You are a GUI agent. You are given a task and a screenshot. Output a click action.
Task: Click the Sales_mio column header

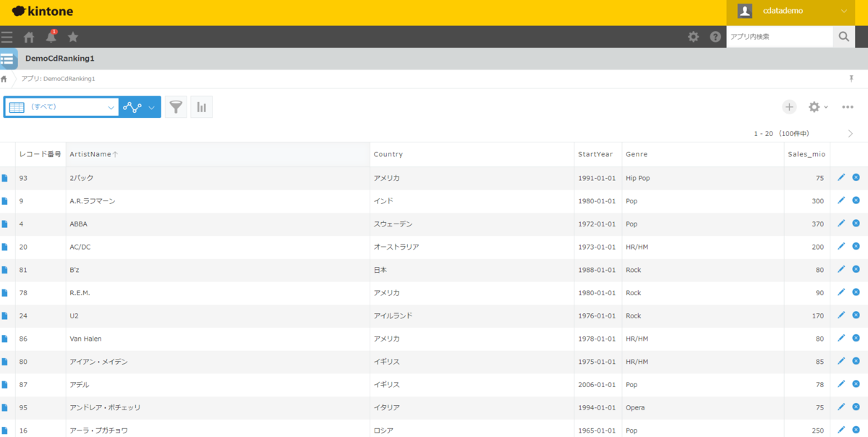pyautogui.click(x=808, y=154)
